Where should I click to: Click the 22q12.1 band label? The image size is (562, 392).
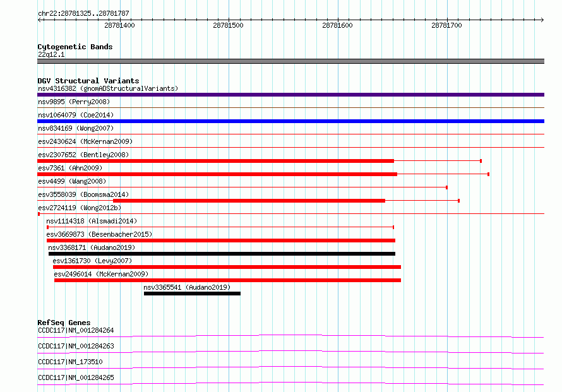51,54
